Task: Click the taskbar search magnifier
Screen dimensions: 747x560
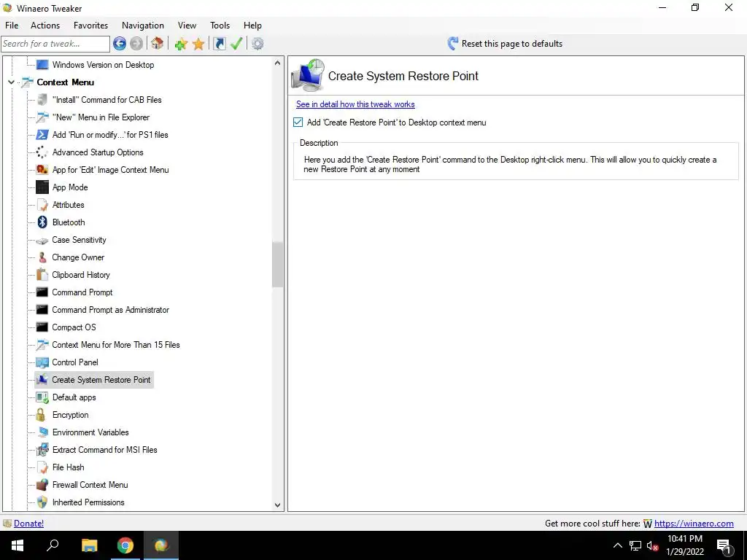Action: [x=53, y=545]
